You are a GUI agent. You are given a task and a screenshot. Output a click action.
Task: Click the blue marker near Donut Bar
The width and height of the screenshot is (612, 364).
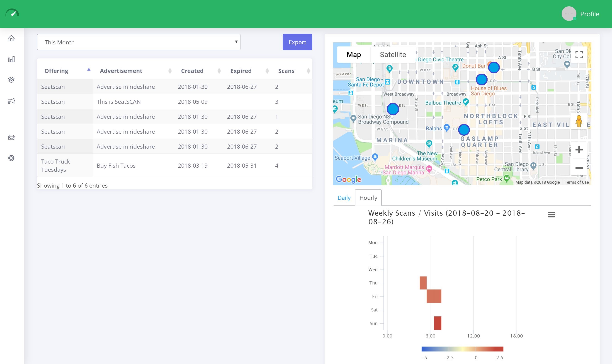[494, 67]
